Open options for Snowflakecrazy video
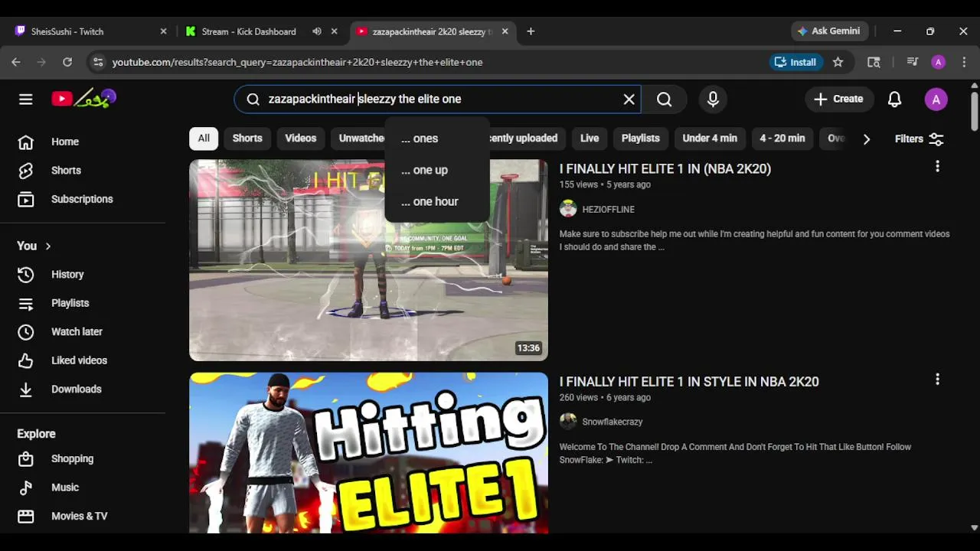Viewport: 980px width, 551px height. (x=937, y=380)
